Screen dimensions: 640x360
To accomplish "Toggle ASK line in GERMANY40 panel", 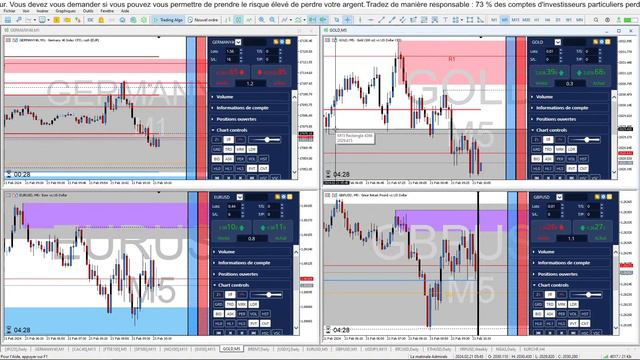I will click(x=229, y=159).
